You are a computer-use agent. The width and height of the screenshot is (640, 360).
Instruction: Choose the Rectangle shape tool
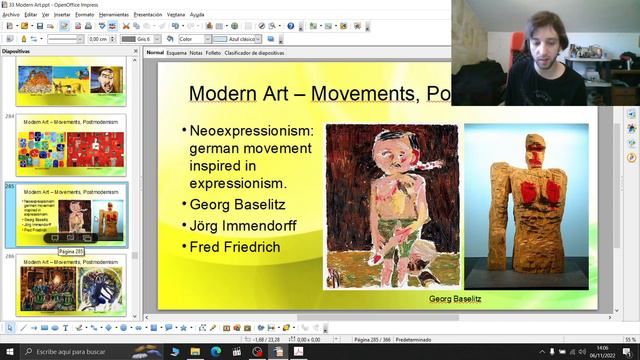(44, 328)
